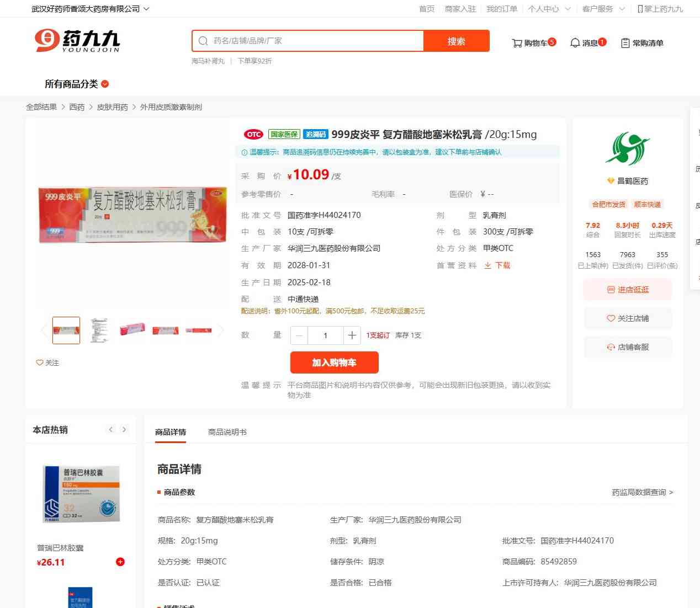Open the shopping cart icon
This screenshot has height=608, width=700.
(x=517, y=43)
